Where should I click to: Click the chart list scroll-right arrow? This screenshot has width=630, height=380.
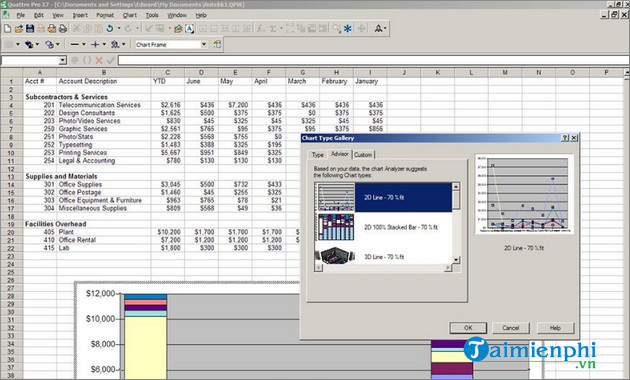point(448,268)
